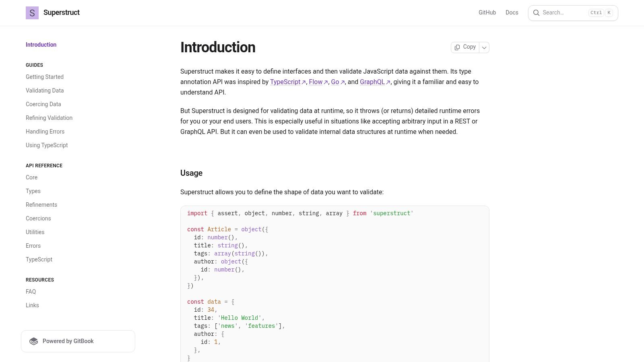
Task: Click the GitBook logo icon in the sidebar
Action: coord(34,341)
